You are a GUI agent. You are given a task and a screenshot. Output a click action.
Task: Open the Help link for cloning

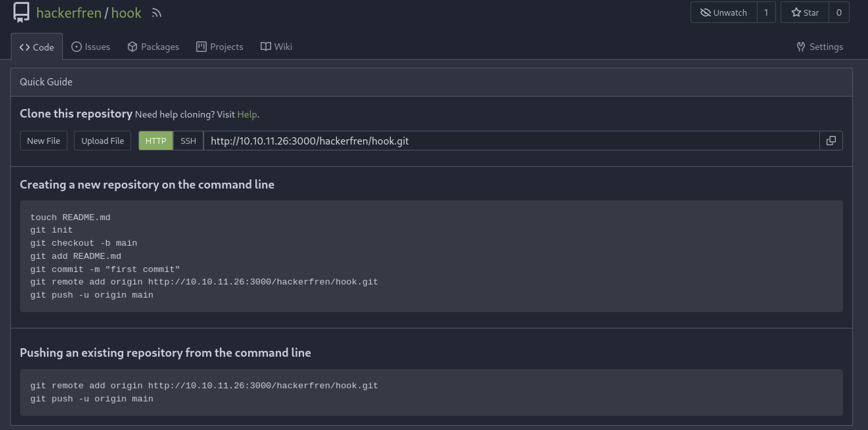pyautogui.click(x=247, y=115)
